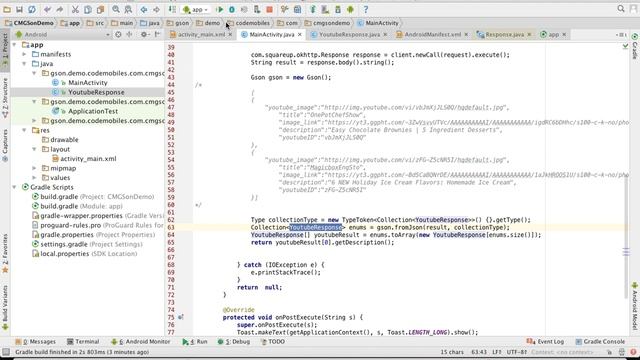Toggle the 1: Project tool window
This screenshot has width=640, height=360.
[x=5, y=51]
